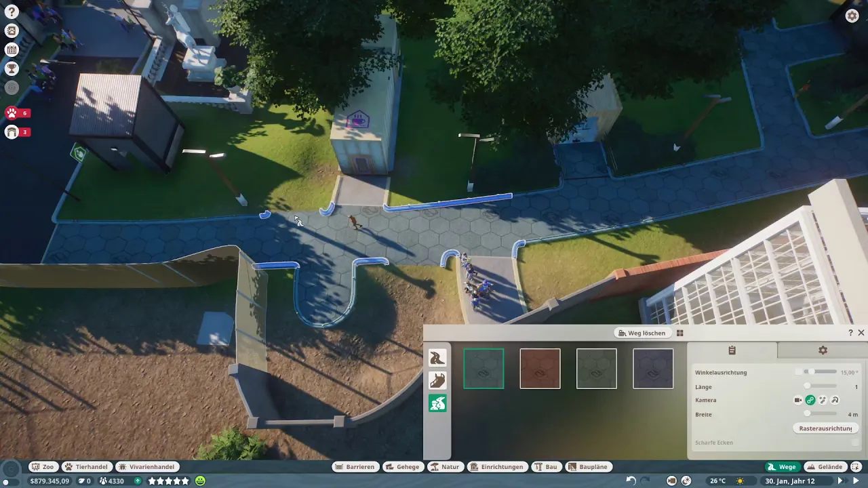The width and height of the screenshot is (868, 488).
Task: Open the calendar grid icon in left sidebar
Action: pyautogui.click(x=12, y=49)
